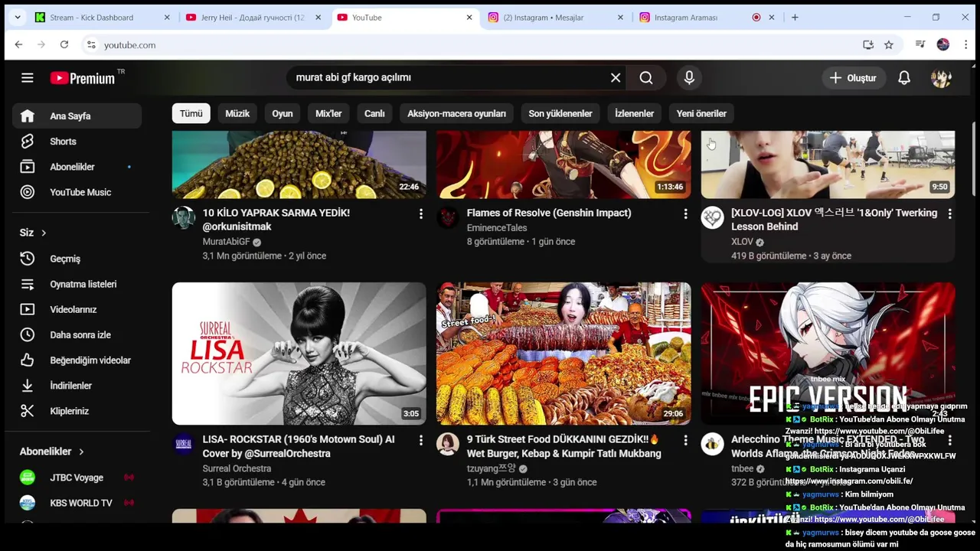
Task: Open the EminenceTales channel link
Action: click(497, 227)
